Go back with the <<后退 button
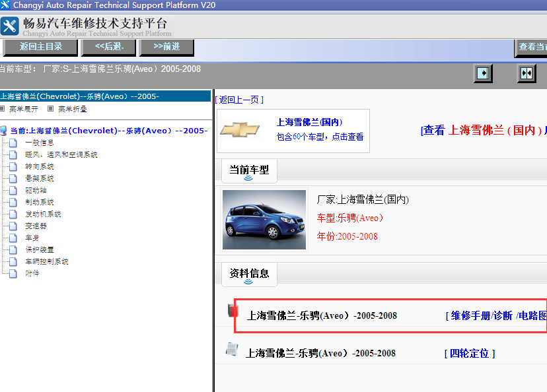Screen dimensions: 547x392 pyautogui.click(x=108, y=47)
